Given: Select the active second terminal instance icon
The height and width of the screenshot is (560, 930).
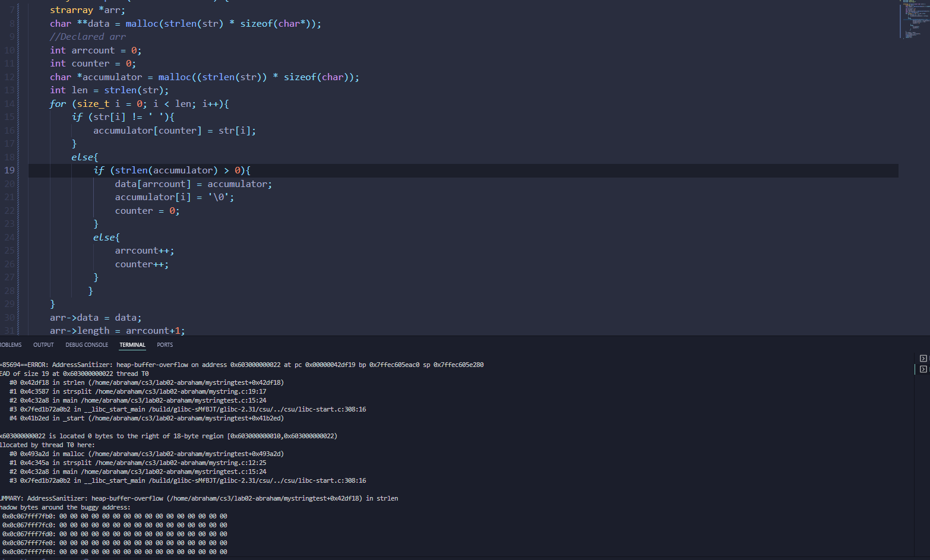Looking at the screenshot, I should (x=923, y=369).
